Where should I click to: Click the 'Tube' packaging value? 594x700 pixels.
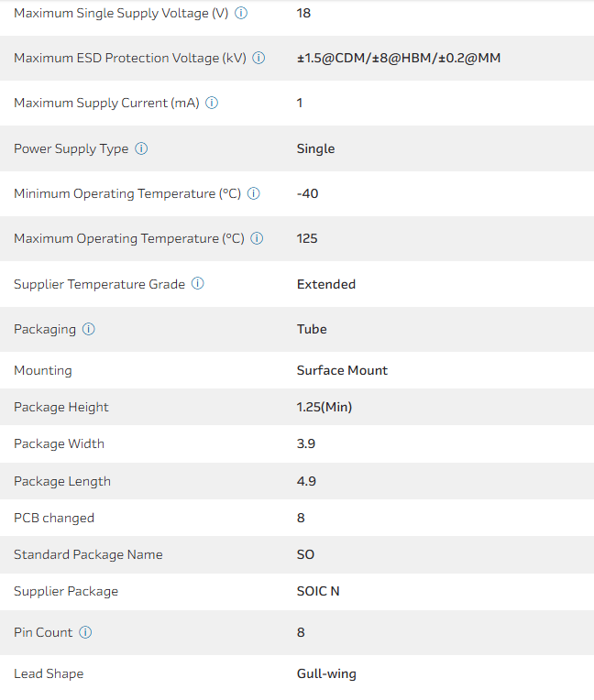(312, 329)
